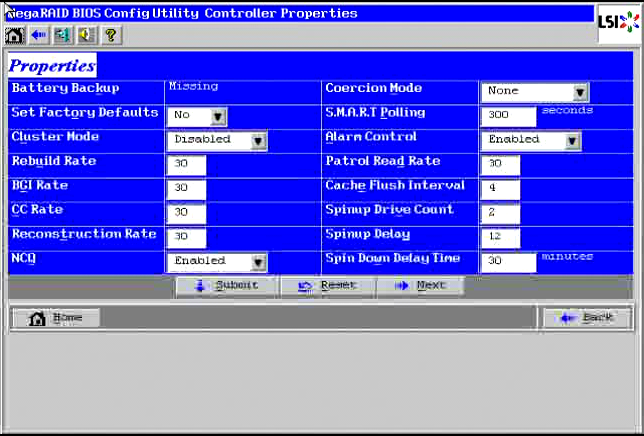Click the speaker sound toolbar icon

pyautogui.click(x=84, y=35)
